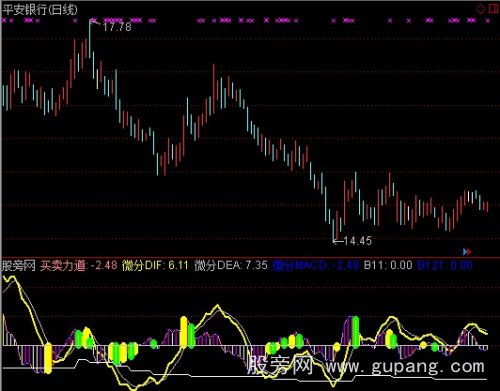Click the 微分DEA: 7.35 value
This screenshot has height=391, width=500.
pos(231,266)
